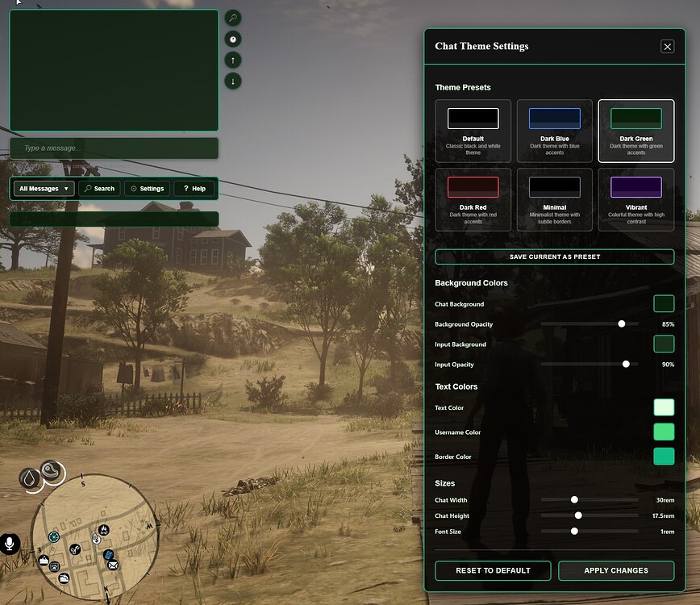Click the Background Opacity slider handle
The height and width of the screenshot is (605, 700).
coord(622,323)
